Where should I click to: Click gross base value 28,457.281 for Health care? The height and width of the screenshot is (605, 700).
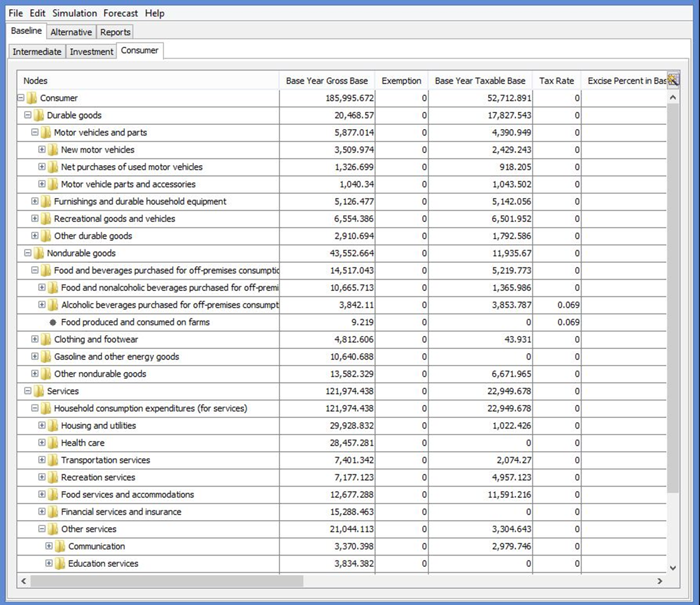[327, 443]
